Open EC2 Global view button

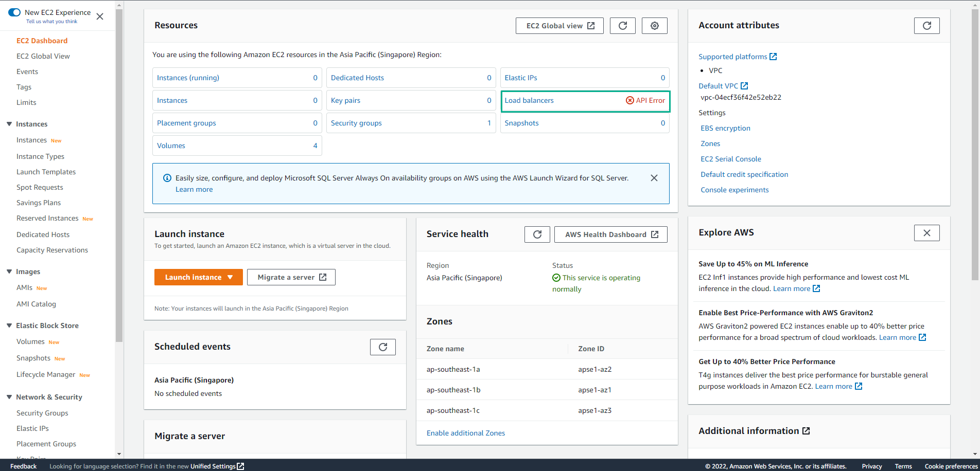(559, 26)
